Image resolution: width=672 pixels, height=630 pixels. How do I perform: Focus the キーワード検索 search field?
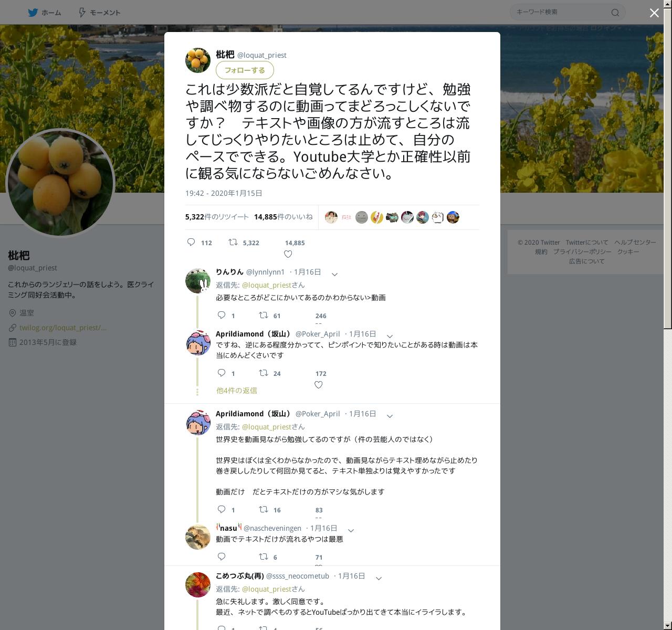point(562,12)
